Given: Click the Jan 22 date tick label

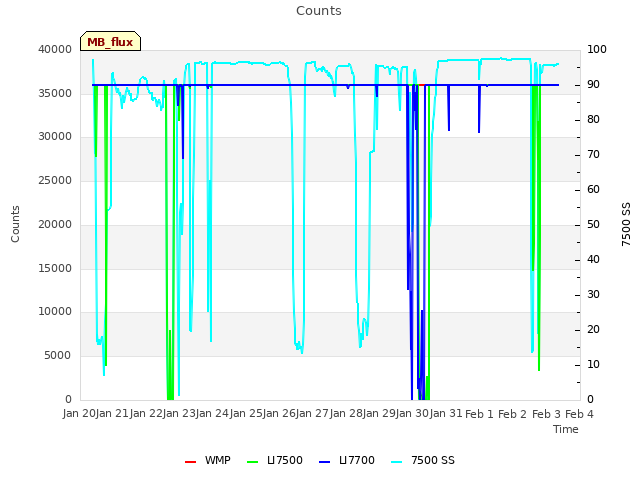Looking at the screenshot, I should (x=146, y=414).
